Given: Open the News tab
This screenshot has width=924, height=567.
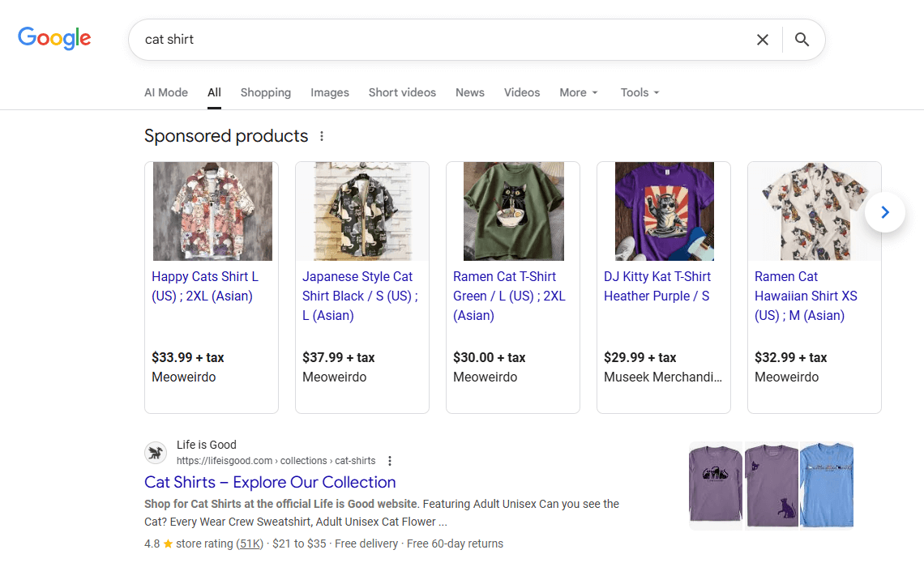Looking at the screenshot, I should (x=470, y=92).
